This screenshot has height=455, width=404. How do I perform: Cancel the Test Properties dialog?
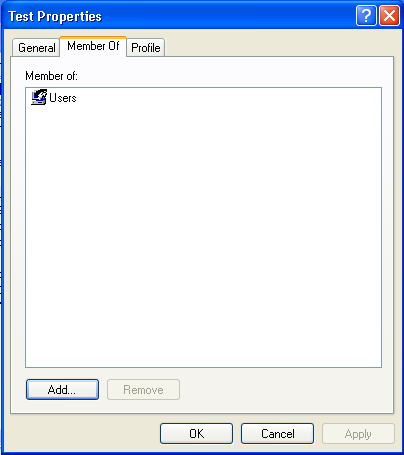pos(277,434)
